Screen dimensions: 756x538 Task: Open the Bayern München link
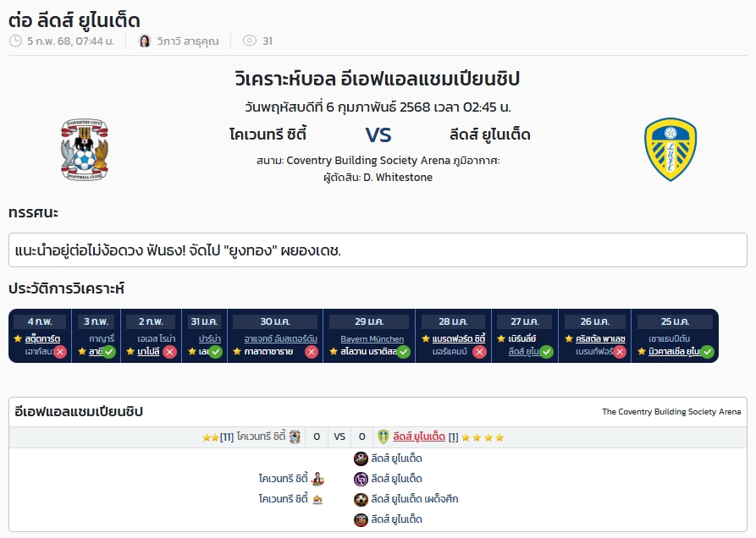coord(372,338)
